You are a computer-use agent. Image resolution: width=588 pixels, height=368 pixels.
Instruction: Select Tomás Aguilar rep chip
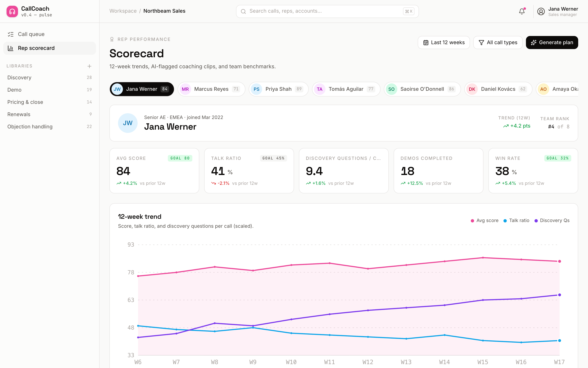[x=346, y=89]
